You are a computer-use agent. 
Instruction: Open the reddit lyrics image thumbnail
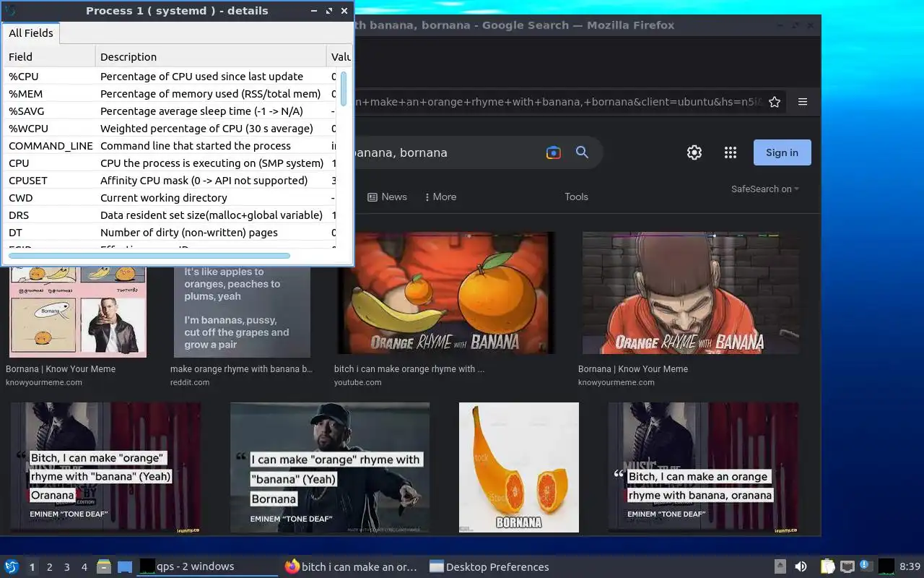242,311
